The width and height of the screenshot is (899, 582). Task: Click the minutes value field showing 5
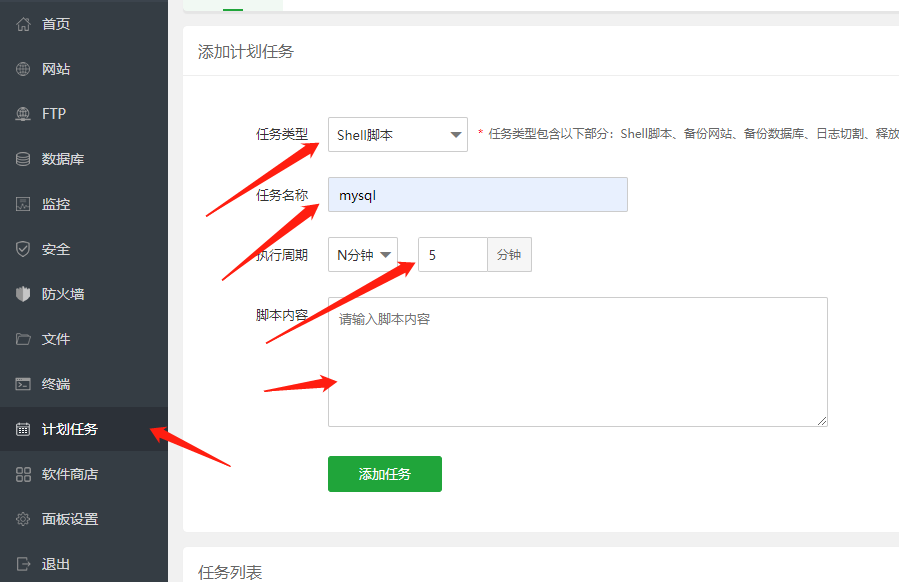[x=452, y=254]
